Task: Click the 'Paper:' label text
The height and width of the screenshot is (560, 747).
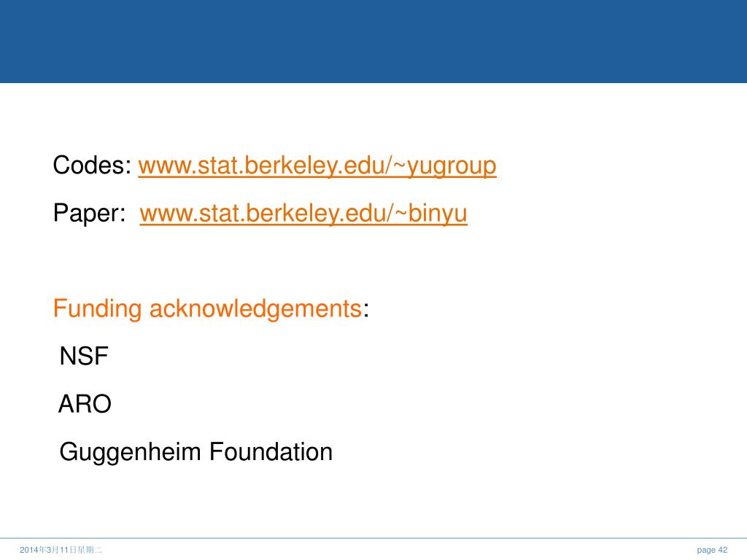Action: coord(89,213)
